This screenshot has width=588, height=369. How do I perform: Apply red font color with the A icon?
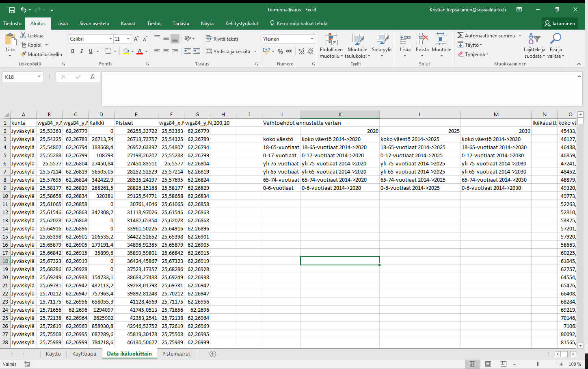coord(140,51)
